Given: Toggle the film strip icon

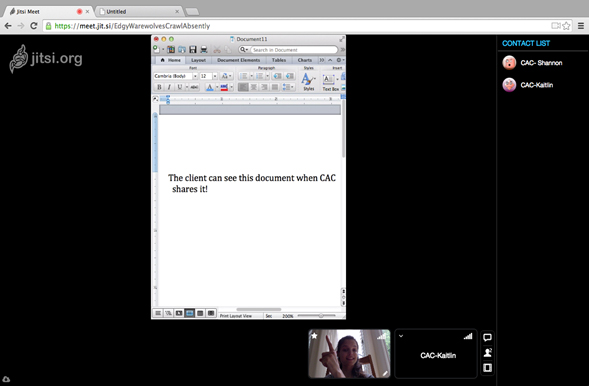Looking at the screenshot, I should (x=488, y=368).
